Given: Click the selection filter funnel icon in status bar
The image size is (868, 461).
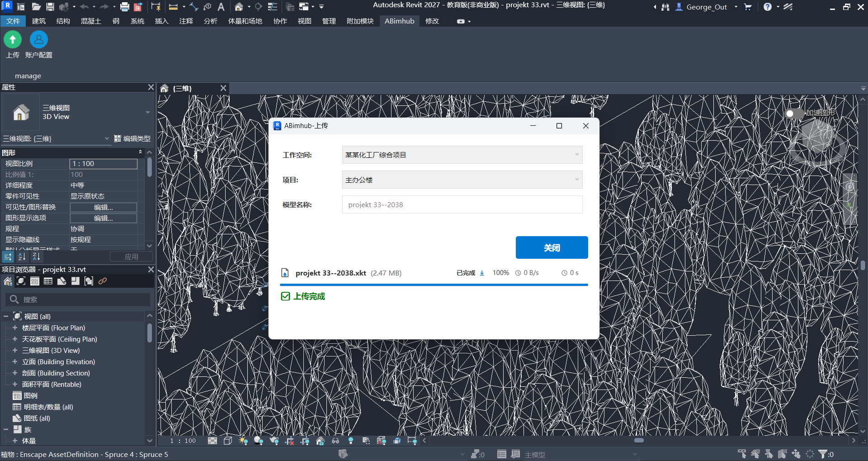Looking at the screenshot, I should 822,454.
